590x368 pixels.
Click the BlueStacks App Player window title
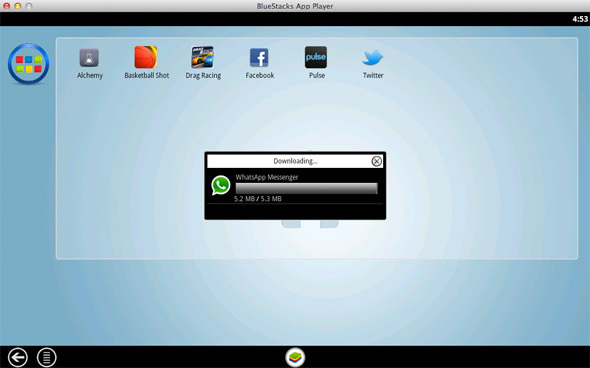(x=295, y=6)
